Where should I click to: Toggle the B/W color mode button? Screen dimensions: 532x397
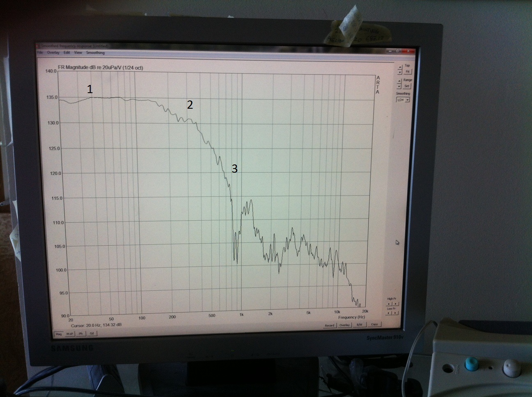[359, 324]
